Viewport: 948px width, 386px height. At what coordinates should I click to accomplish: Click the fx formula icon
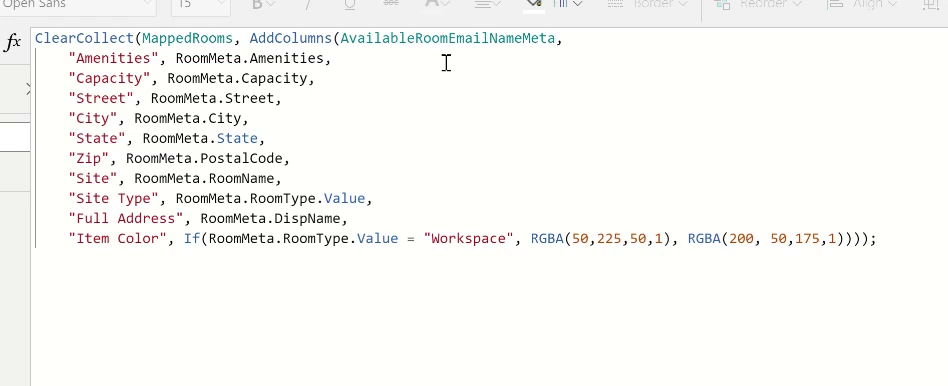(13, 42)
